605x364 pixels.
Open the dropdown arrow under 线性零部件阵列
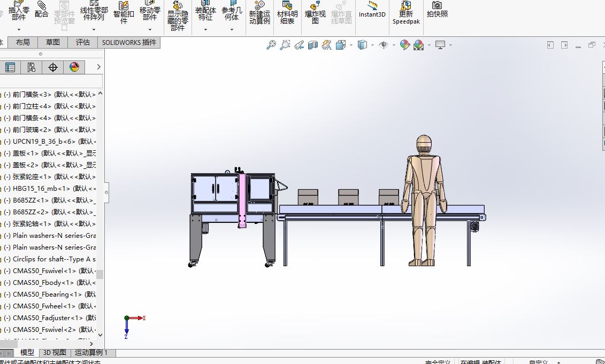[x=94, y=29]
